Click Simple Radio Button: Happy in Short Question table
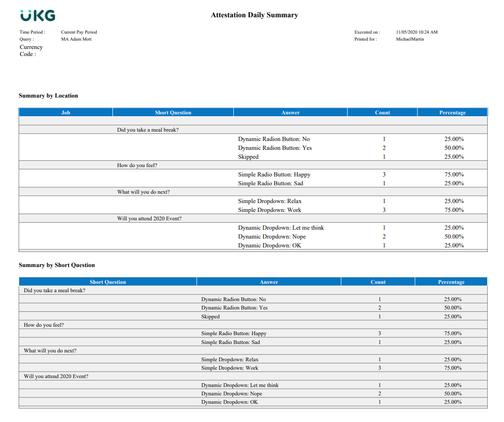This screenshot has width=504, height=422. 234,333
